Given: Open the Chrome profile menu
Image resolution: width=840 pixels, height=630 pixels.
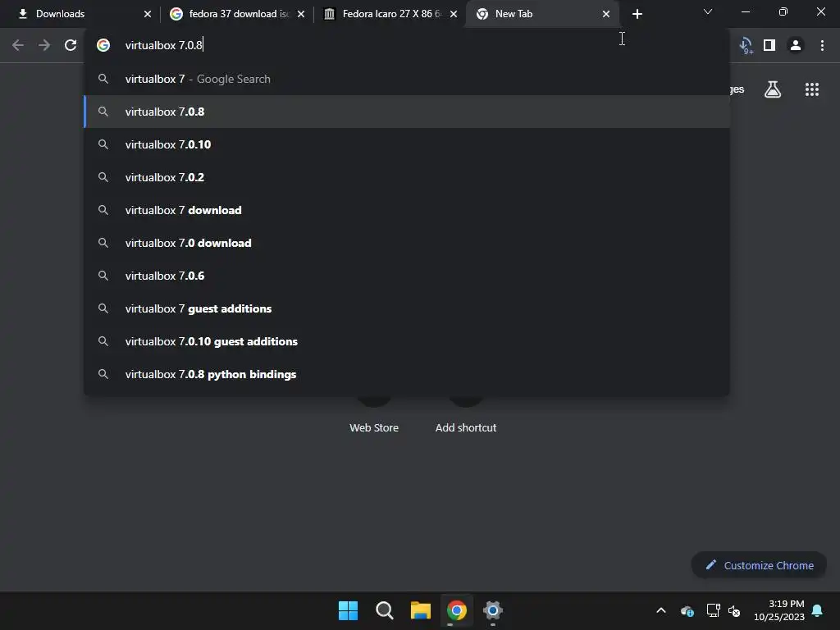Looking at the screenshot, I should (x=796, y=45).
